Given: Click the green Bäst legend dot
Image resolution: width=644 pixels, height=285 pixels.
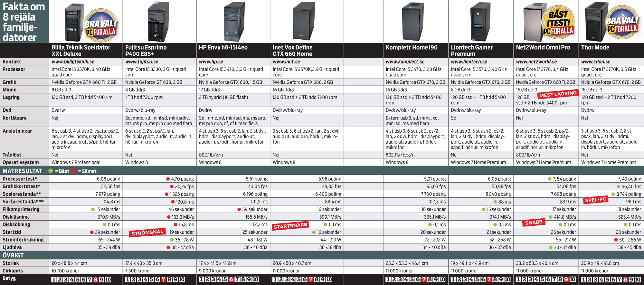Looking at the screenshot, I should (51, 171).
